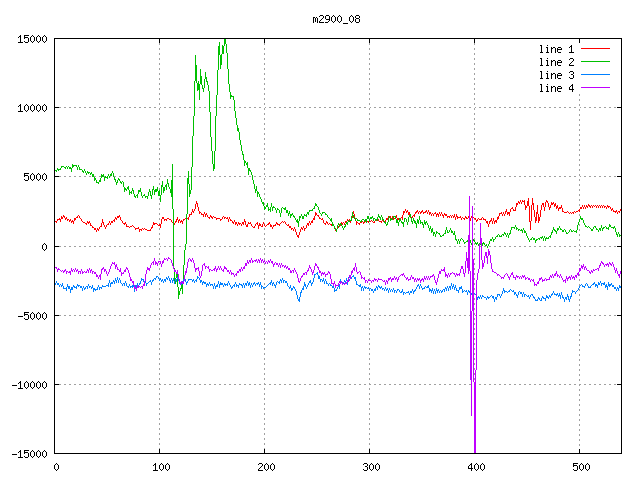Select the 'line 2' legend label

point(556,62)
